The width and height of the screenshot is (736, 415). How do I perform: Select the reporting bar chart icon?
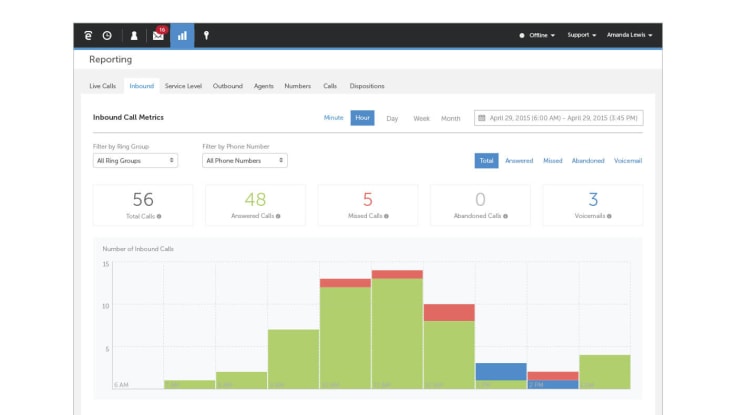[182, 36]
